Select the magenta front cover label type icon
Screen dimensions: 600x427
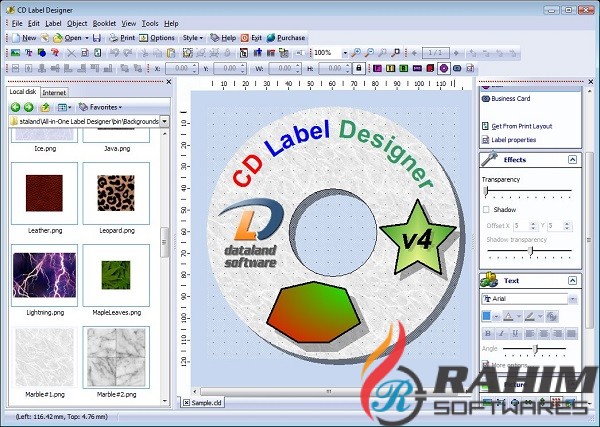[x=377, y=68]
